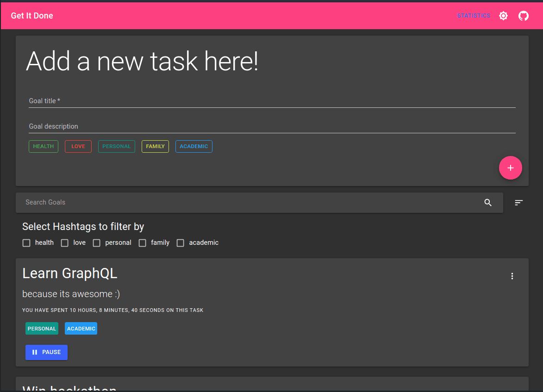The height and width of the screenshot is (392, 543).
Task: Click into the Goal description field
Action: 272,126
